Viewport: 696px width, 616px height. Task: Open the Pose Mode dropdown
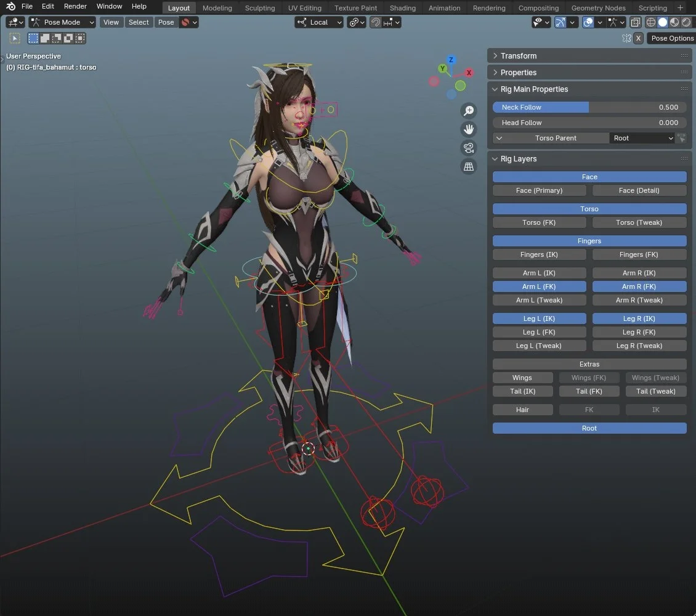coord(62,22)
